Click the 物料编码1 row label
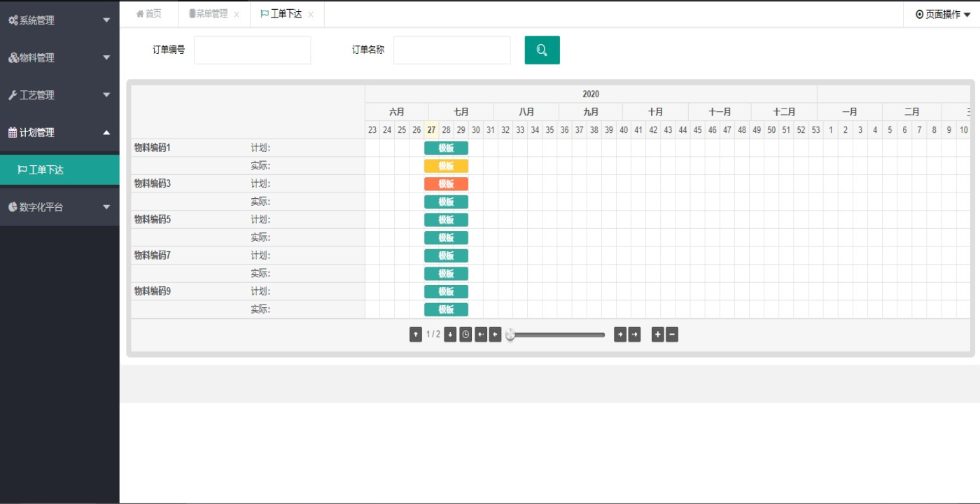Image resolution: width=980 pixels, height=504 pixels. [153, 148]
